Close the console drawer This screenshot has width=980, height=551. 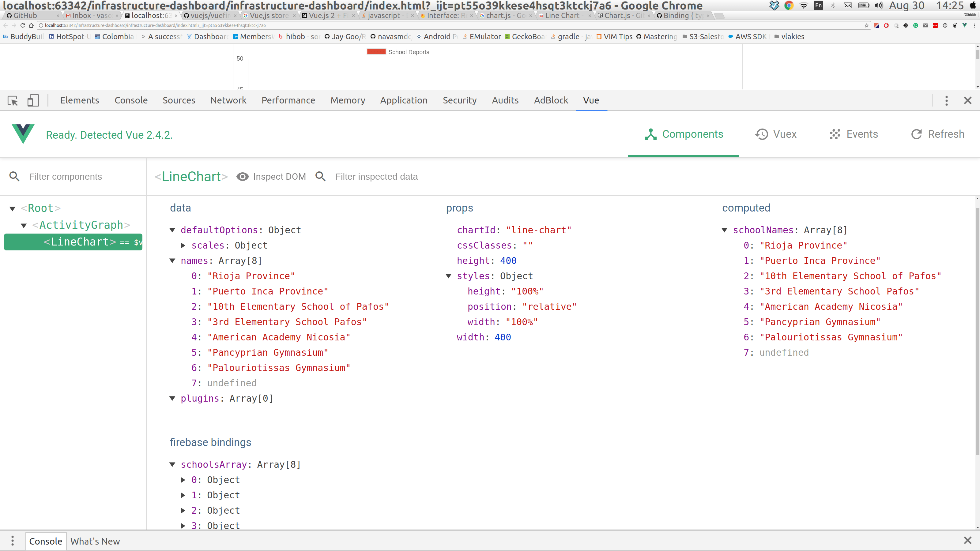(967, 540)
